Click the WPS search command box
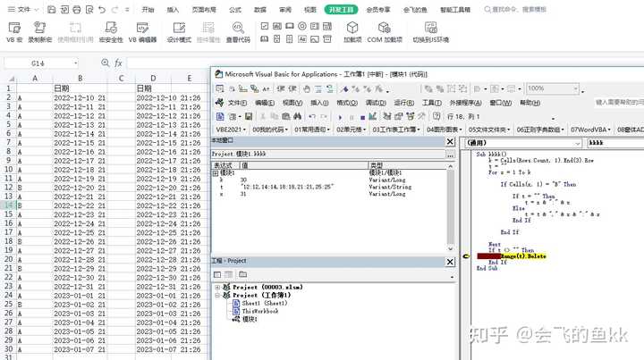The height and width of the screenshot is (360, 644). [515, 9]
